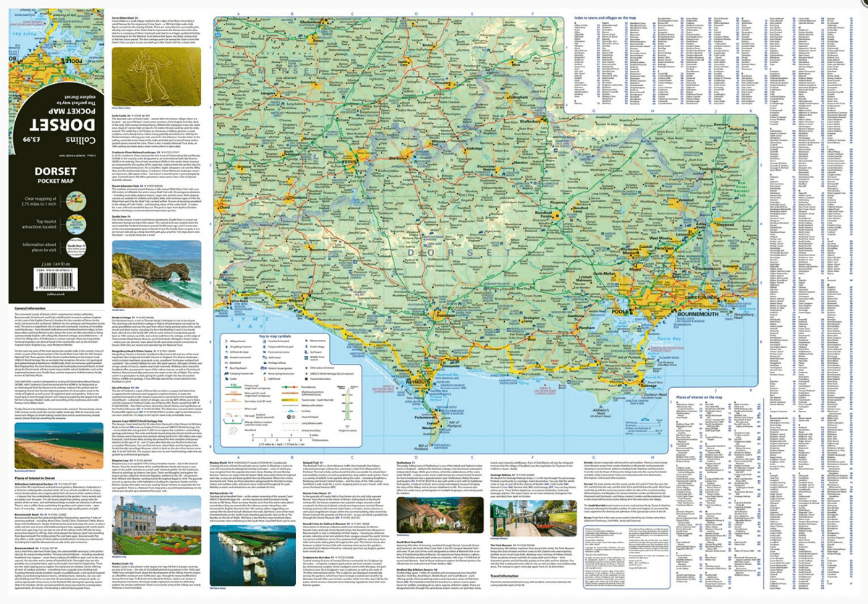868x604 pixels.
Task: Click the BOURNEMOUTH label on the map
Action: click(x=698, y=314)
